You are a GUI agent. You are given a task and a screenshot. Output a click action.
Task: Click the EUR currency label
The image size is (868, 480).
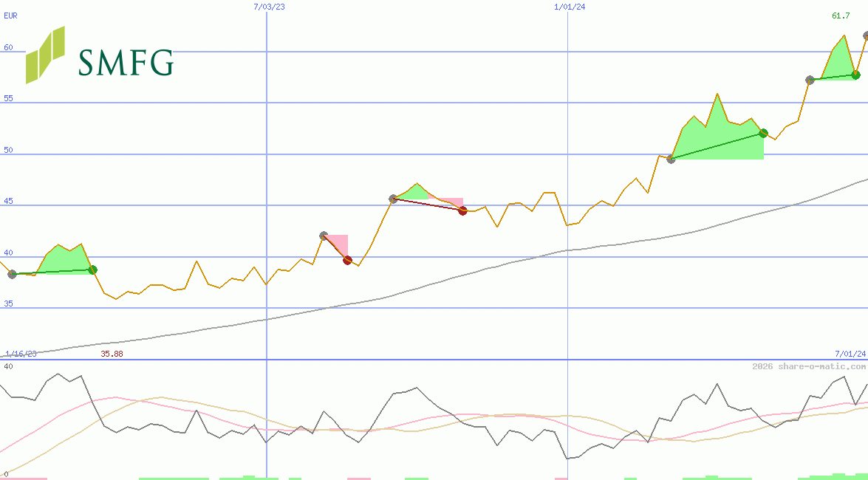(x=10, y=16)
